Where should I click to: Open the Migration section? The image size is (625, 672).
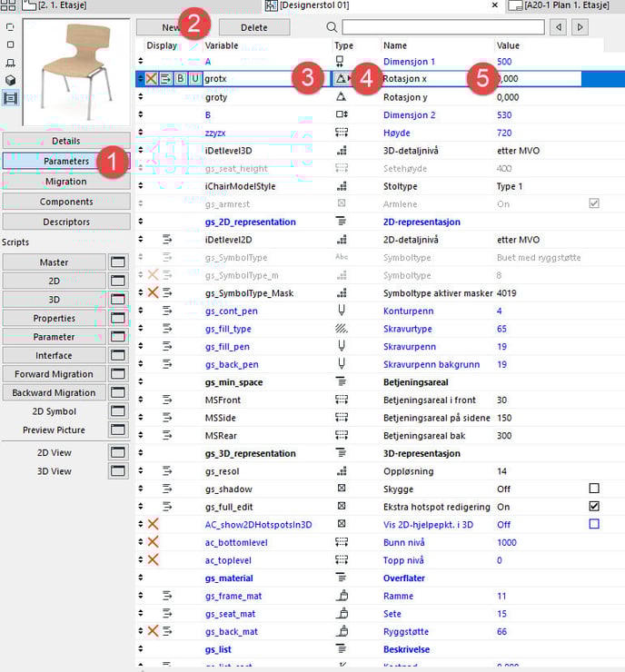(x=66, y=182)
